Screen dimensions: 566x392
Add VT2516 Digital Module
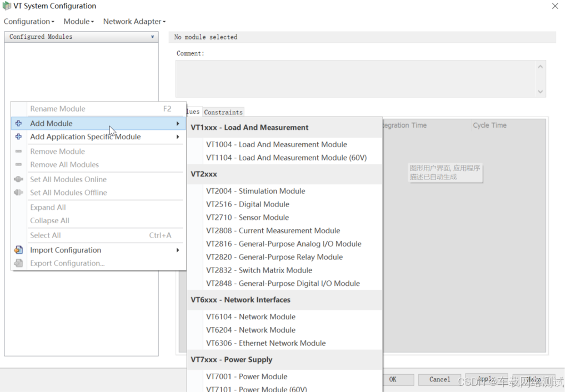[284, 204]
